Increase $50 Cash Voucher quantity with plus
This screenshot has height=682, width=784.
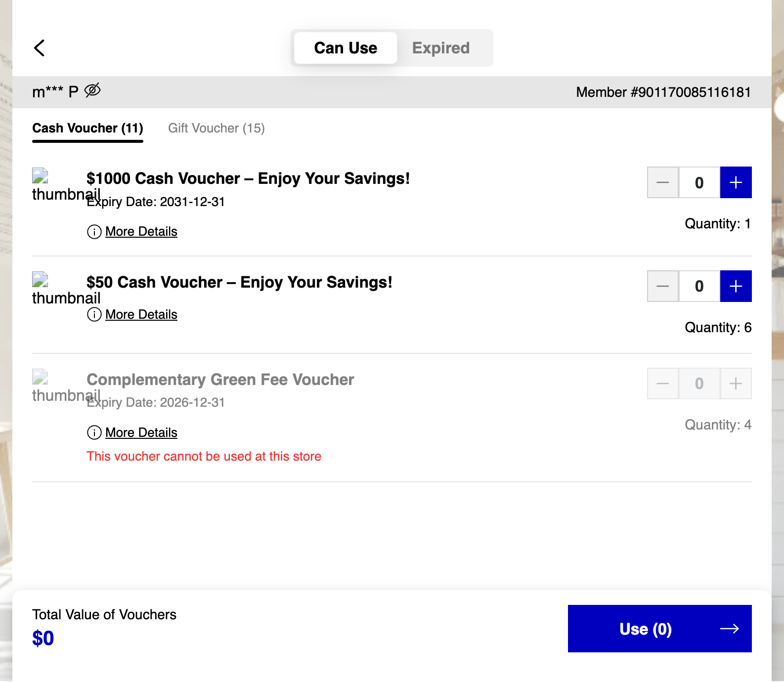pos(736,286)
